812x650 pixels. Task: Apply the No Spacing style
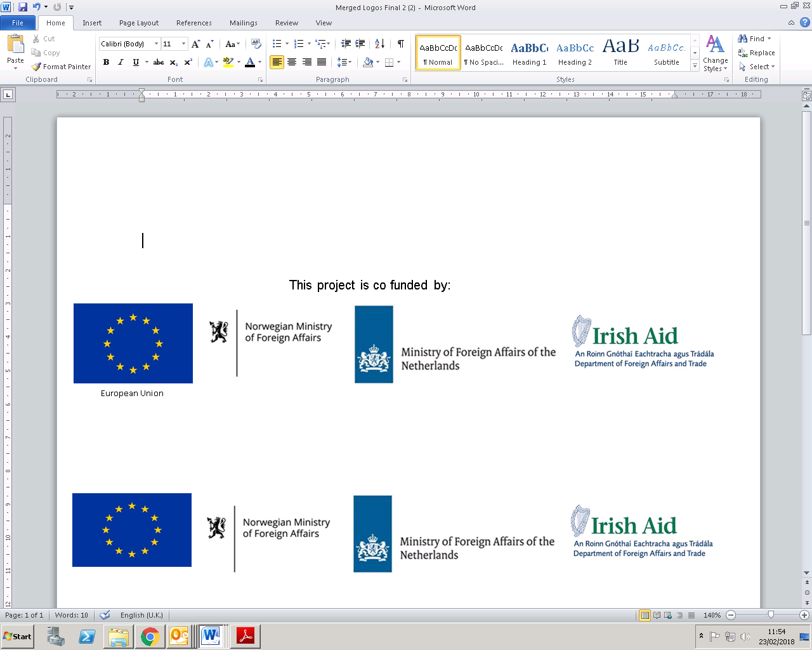[483, 53]
